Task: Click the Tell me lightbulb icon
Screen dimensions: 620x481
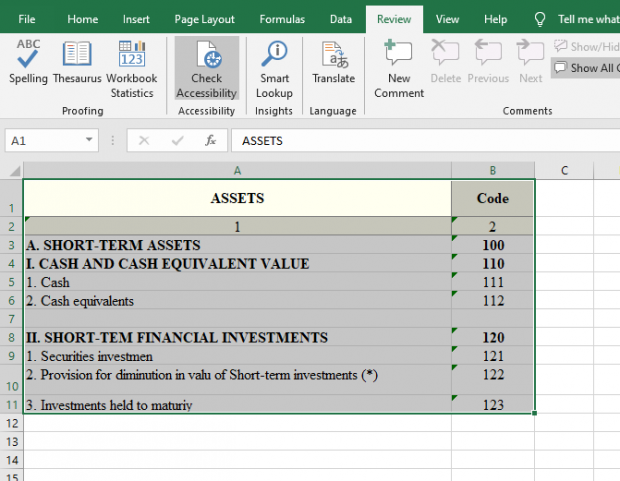Action: pyautogui.click(x=541, y=19)
